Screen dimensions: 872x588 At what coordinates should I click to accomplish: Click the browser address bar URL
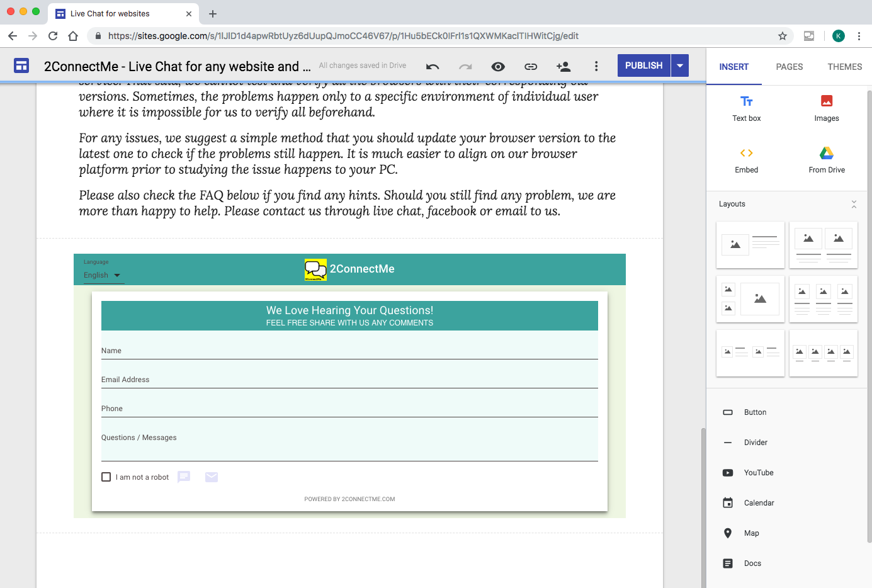pos(343,36)
